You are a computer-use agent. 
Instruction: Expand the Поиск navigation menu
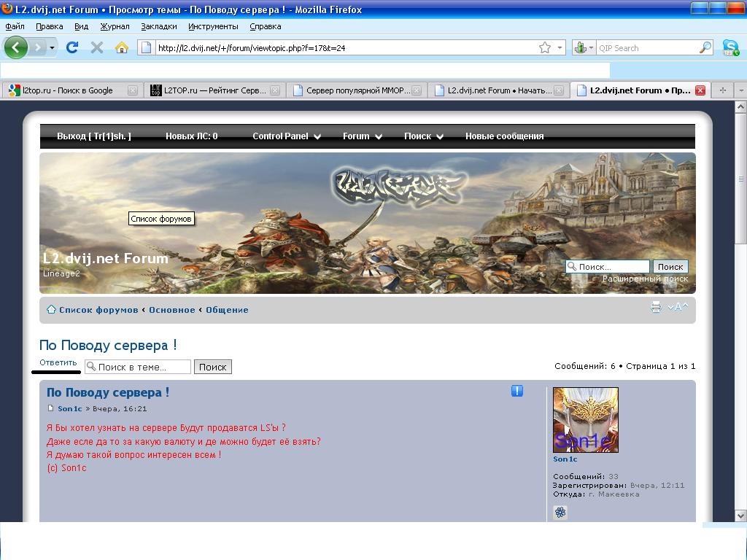(x=424, y=136)
